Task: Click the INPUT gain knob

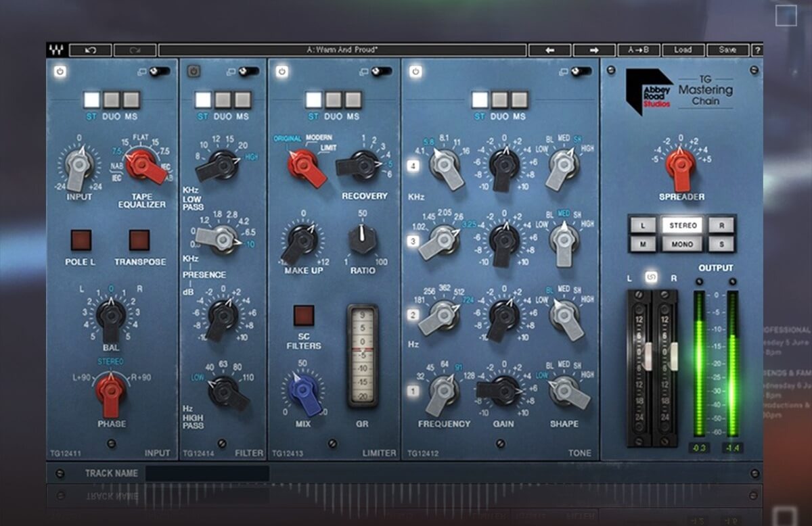Action: pos(79,166)
